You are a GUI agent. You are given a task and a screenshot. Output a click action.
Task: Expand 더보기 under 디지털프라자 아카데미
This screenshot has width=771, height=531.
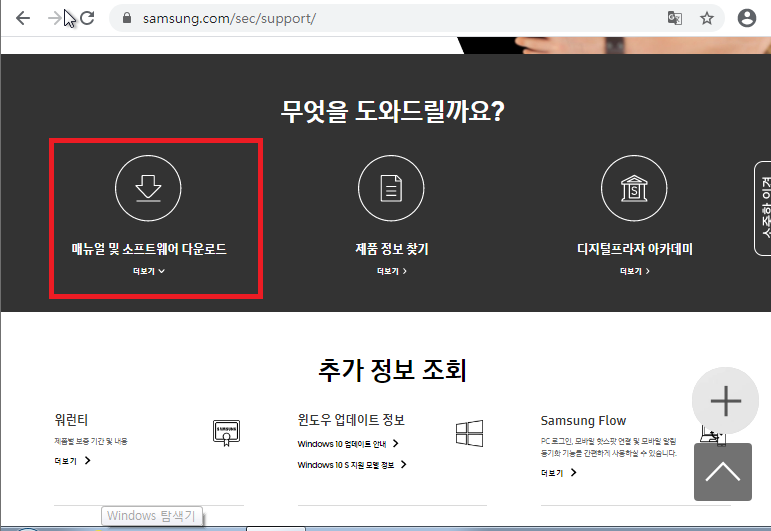point(634,271)
